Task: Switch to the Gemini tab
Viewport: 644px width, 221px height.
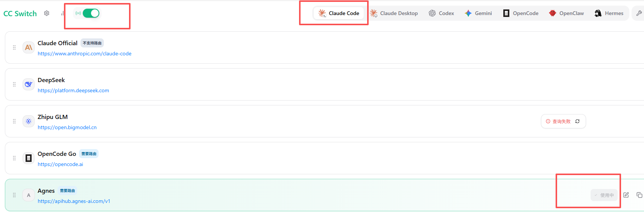Action: tap(478, 13)
